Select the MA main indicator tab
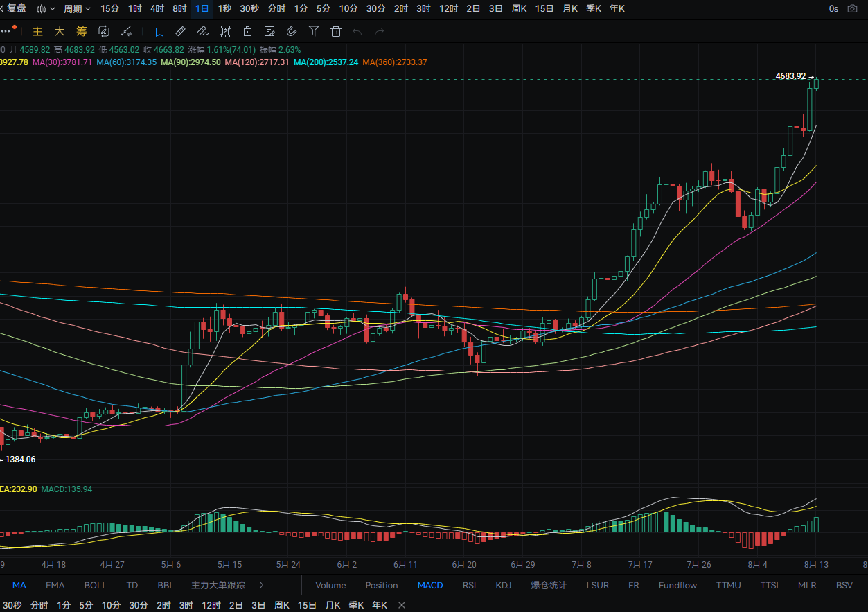Viewport: 868px width, 612px height. 19,585
